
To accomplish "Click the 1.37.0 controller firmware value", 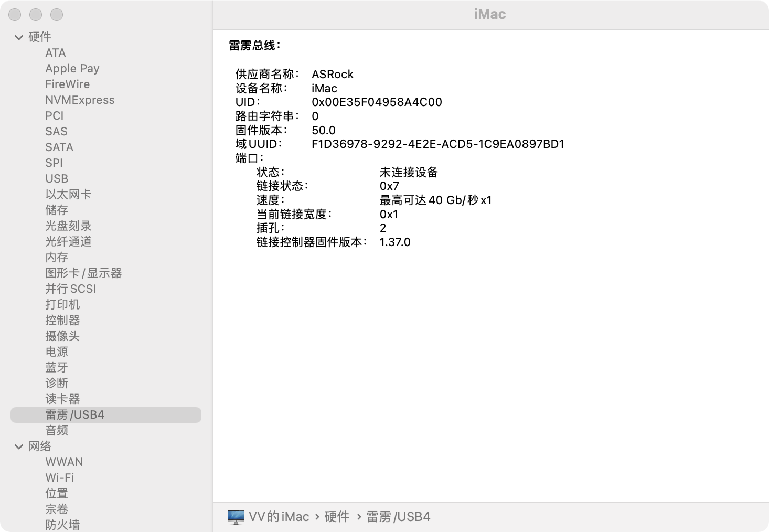I will [x=395, y=242].
